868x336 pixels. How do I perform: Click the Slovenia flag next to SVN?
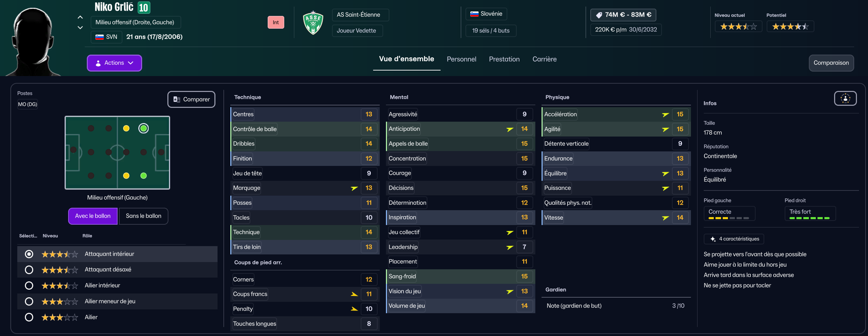point(100,37)
